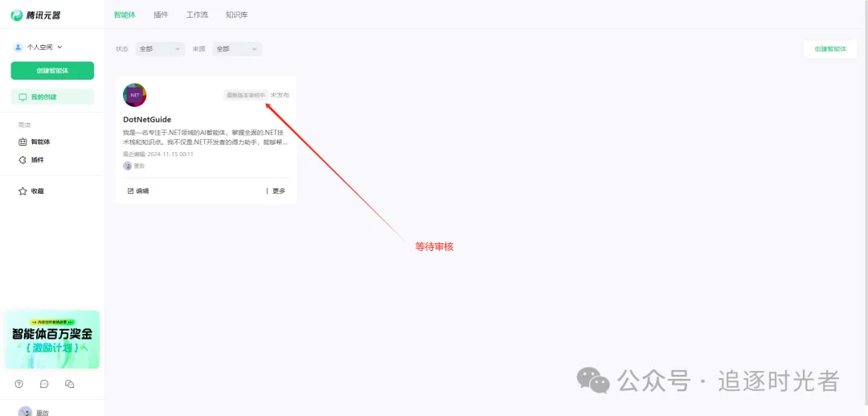
Task: Open the help question-mark icon
Action: click(19, 384)
